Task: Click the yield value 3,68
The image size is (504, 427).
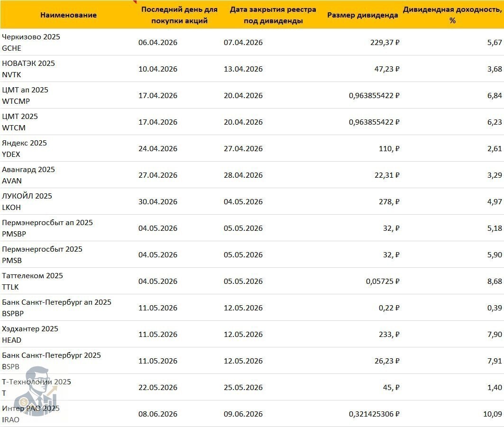Action: point(495,69)
